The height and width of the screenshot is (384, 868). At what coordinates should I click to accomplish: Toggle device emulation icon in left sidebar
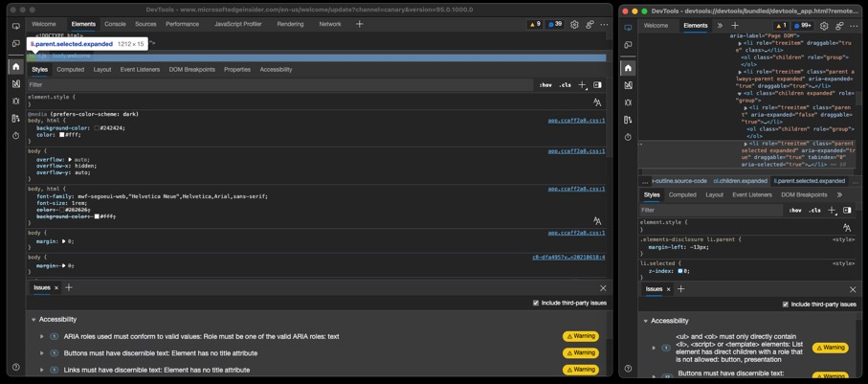click(15, 44)
